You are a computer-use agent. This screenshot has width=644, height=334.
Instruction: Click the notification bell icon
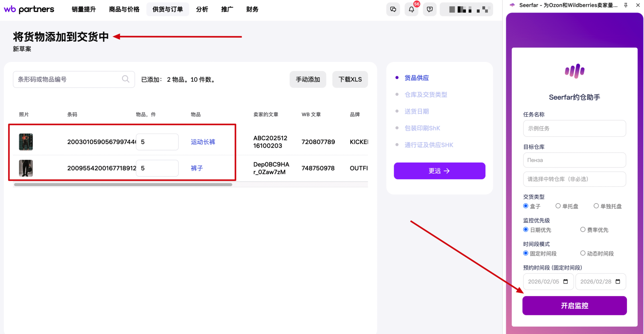411,10
